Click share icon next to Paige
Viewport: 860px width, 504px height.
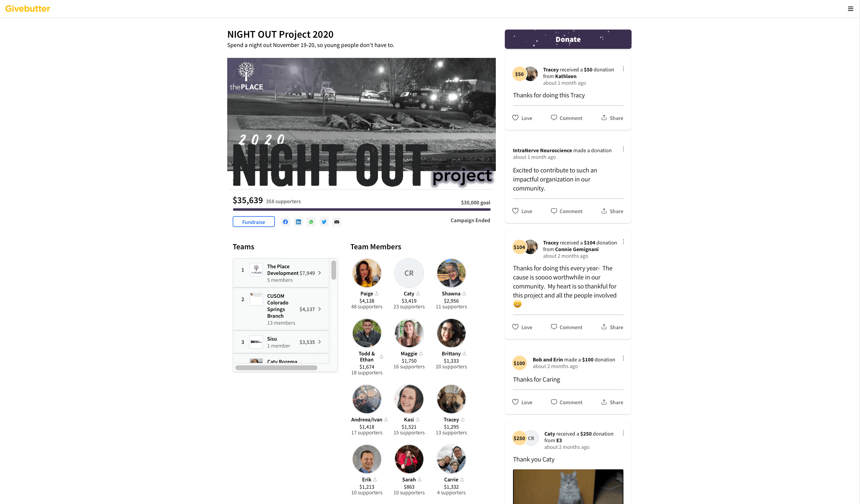377,294
